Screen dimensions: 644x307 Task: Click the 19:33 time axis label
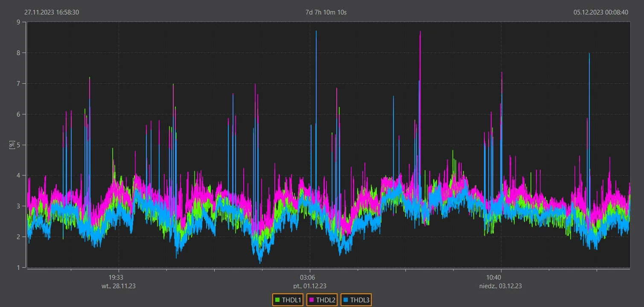[116, 277]
